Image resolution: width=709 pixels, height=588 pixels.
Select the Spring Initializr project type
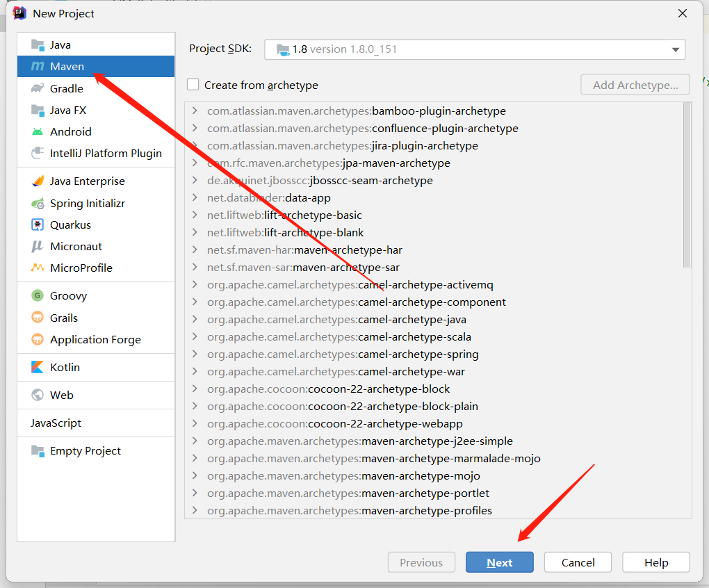click(96, 204)
